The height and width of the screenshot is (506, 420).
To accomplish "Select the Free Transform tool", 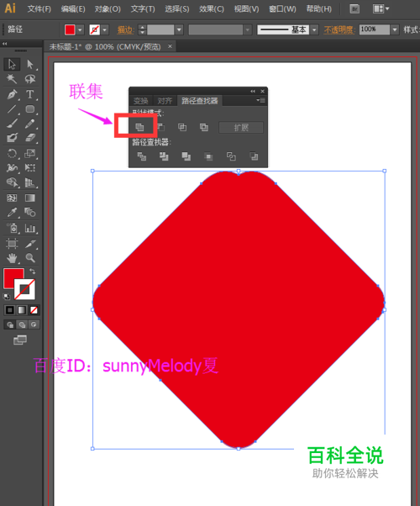I will (30, 168).
